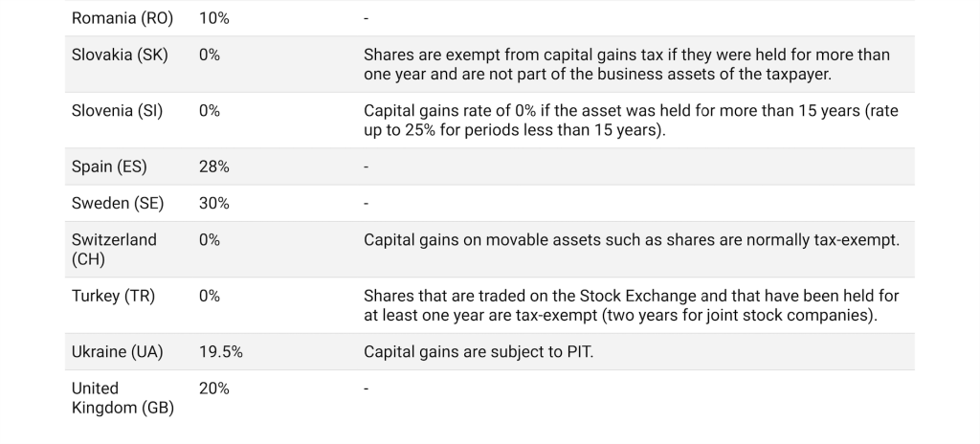Image resolution: width=980 pixels, height=444 pixels.
Task: Select Slovenia (SI) row label
Action: (117, 111)
